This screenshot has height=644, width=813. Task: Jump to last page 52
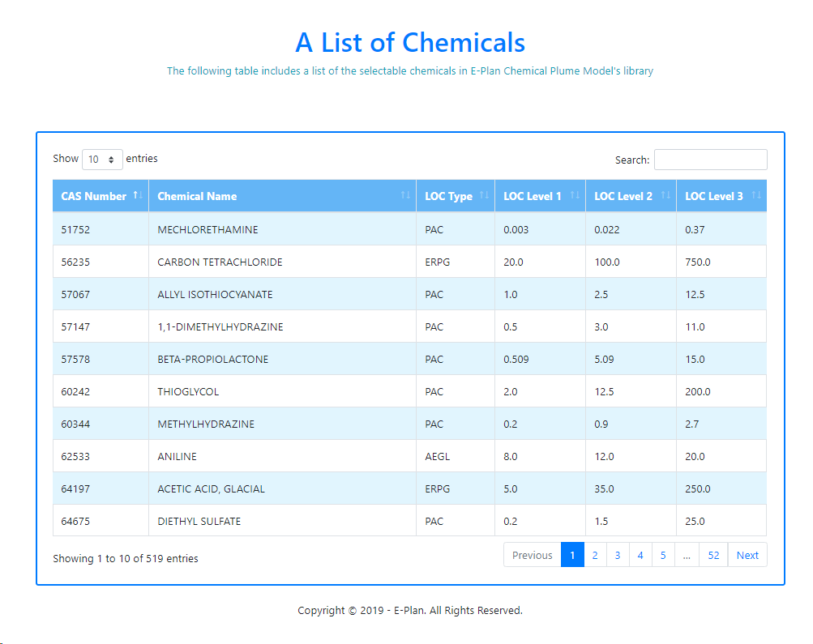point(713,555)
